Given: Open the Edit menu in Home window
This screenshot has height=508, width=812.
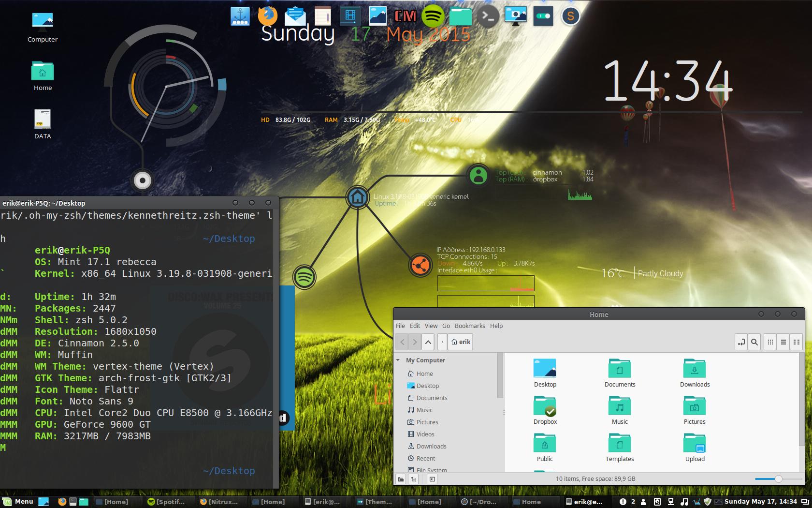Looking at the screenshot, I should coord(415,326).
